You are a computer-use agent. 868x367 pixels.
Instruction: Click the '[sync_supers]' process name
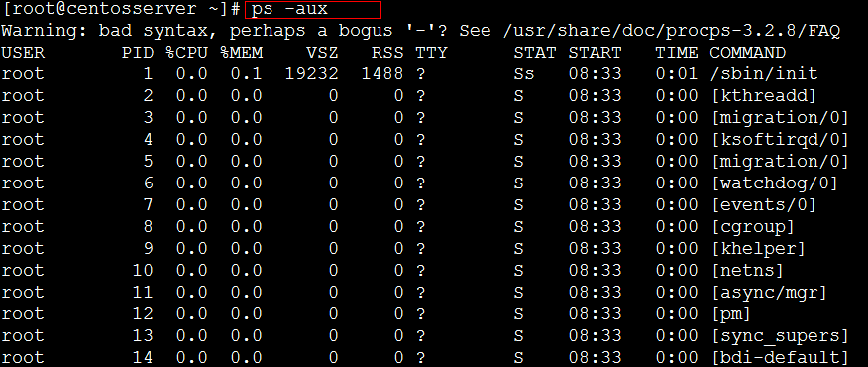[x=780, y=336]
